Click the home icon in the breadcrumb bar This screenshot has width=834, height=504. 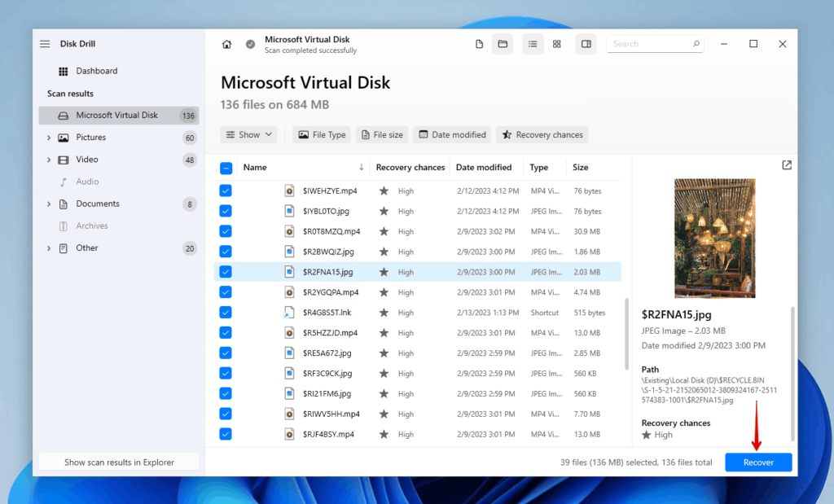pyautogui.click(x=226, y=43)
